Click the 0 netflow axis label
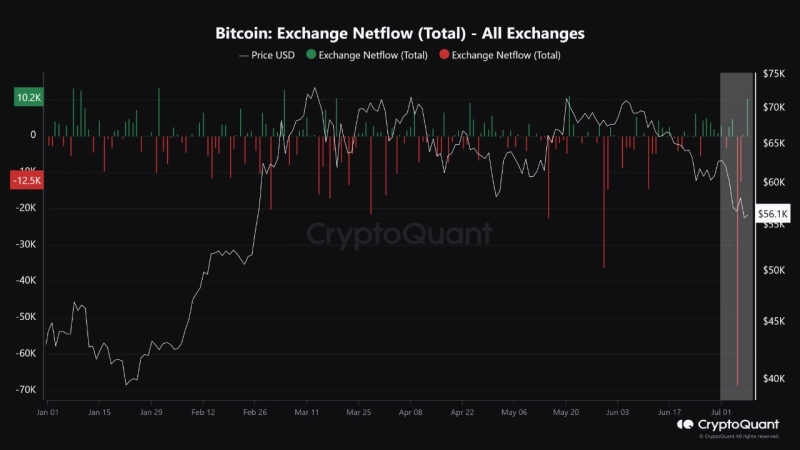800x450 pixels. pyautogui.click(x=32, y=135)
